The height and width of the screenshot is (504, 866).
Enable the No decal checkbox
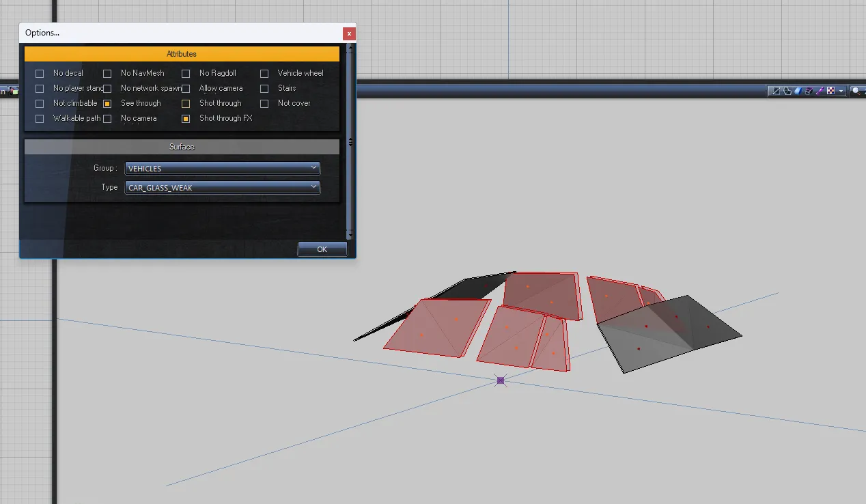(40, 74)
